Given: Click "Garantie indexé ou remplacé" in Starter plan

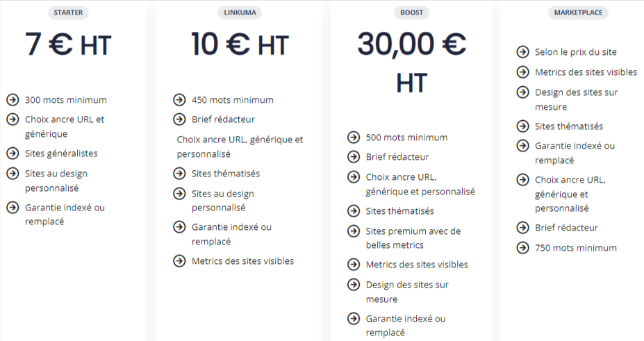Looking at the screenshot, I should click(65, 214).
